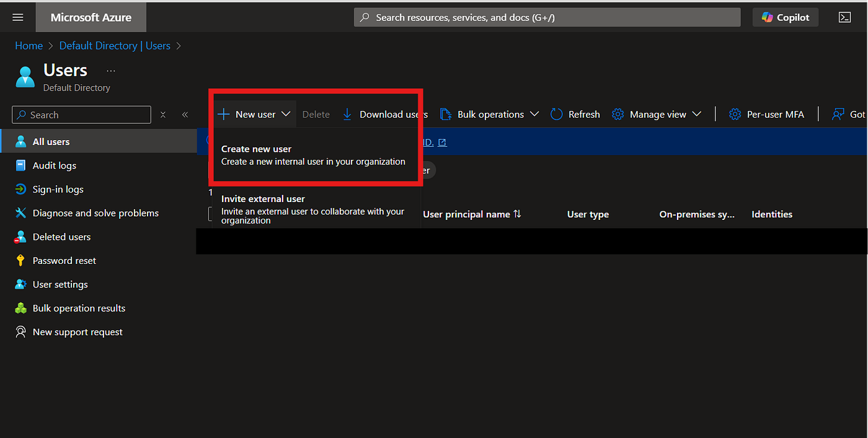The width and height of the screenshot is (868, 438).
Task: Click the Delete toolbar button
Action: [x=316, y=114]
